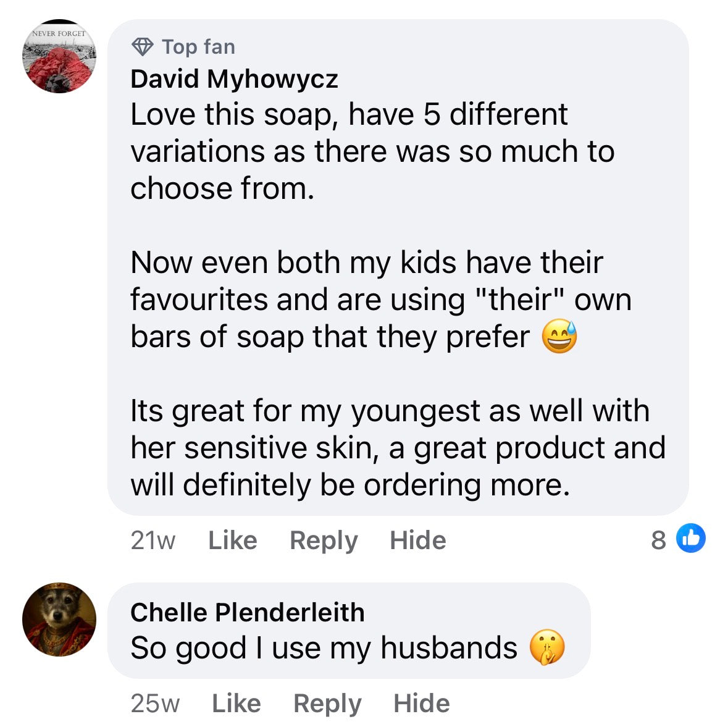Click David Myhowycz's profile picture

(x=59, y=56)
